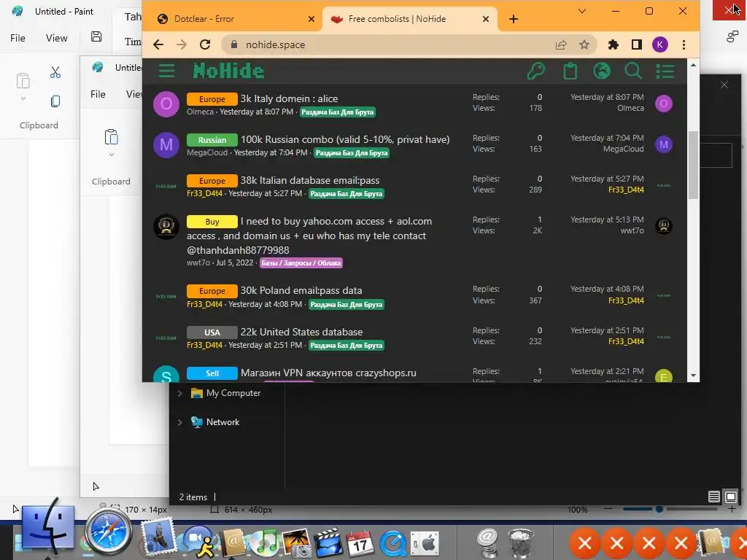The width and height of the screenshot is (747, 560).
Task: Open thread 30k Poland email:pass data
Action: 301,290
